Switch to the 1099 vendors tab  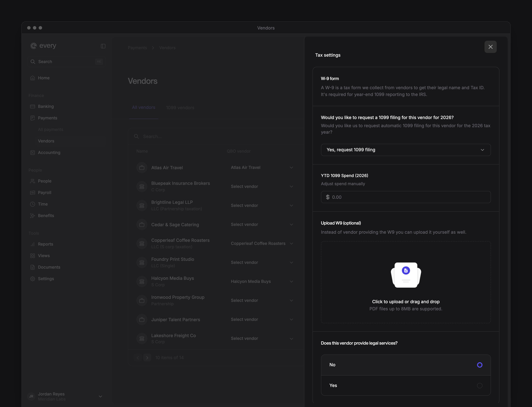coord(180,108)
